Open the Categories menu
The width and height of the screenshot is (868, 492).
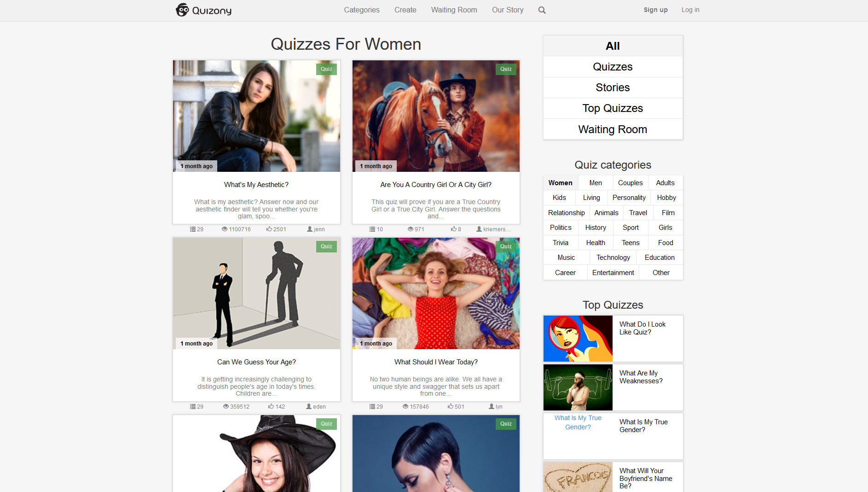pyautogui.click(x=362, y=10)
